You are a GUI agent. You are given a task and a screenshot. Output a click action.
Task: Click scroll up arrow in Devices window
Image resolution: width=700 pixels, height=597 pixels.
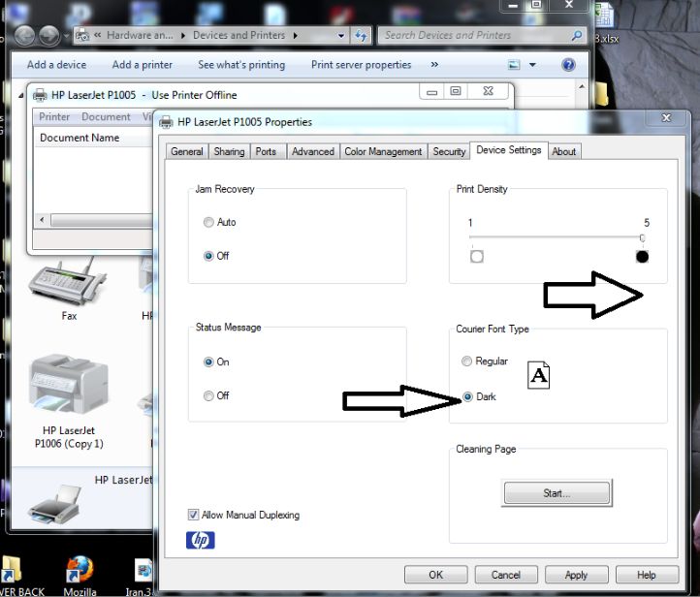[582, 86]
